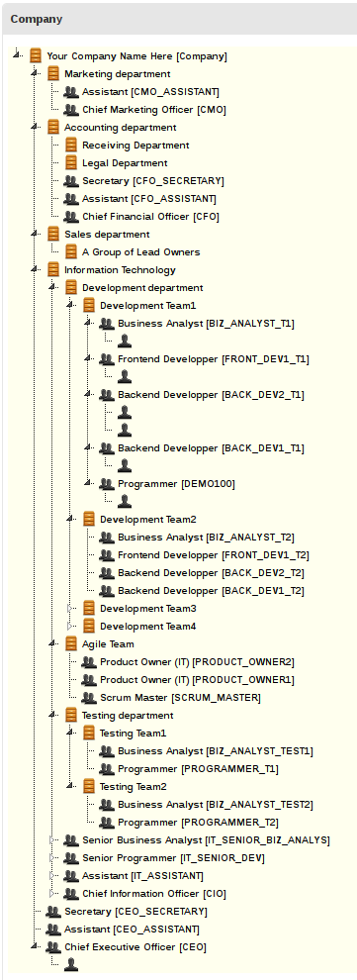Select Backend Developper [BACK_DEV1_T1]

pos(211,448)
